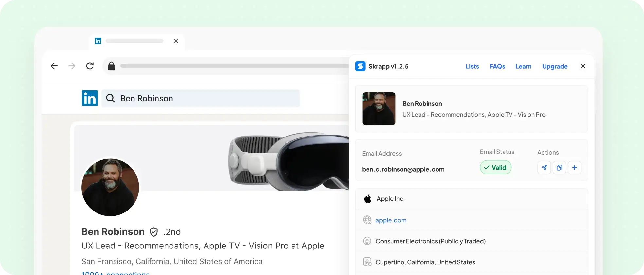Click the location icon beside Cupertino

point(367,262)
